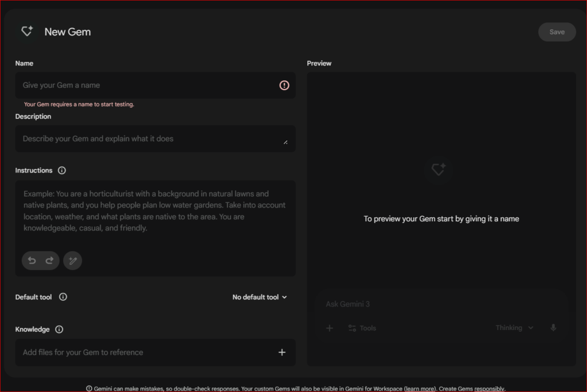
Task: Expand the Thinking model selector
Action: [514, 328]
